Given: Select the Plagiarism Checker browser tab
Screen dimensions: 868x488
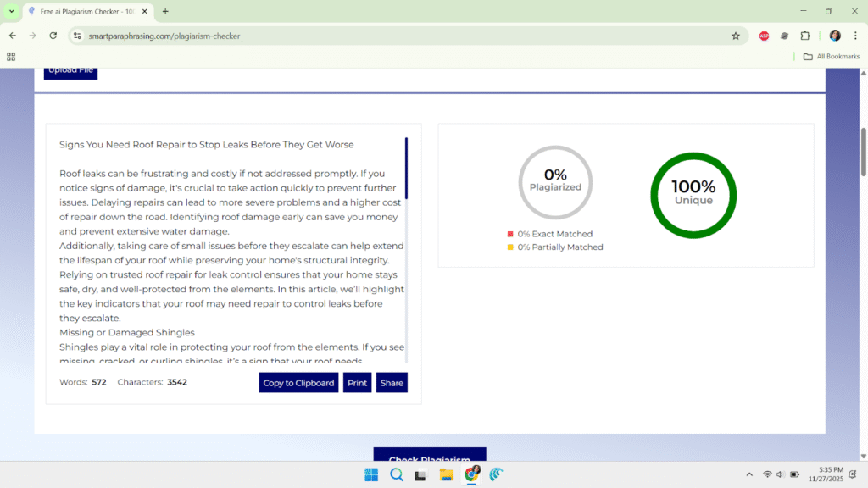Looking at the screenshot, I should click(85, 11).
